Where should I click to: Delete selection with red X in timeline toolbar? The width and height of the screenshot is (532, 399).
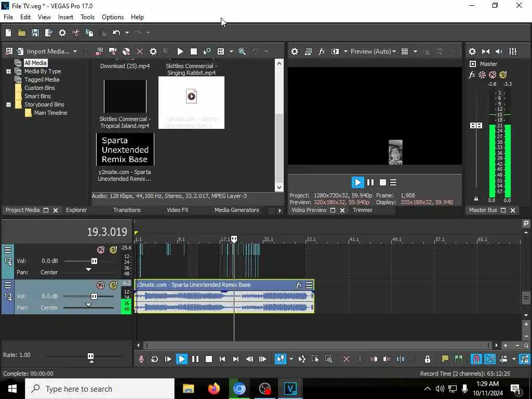pyautogui.click(x=347, y=359)
